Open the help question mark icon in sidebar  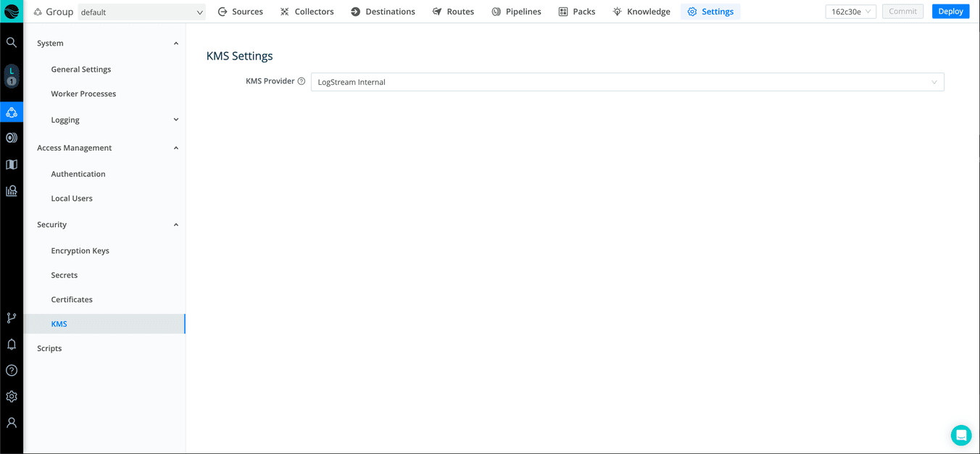point(12,371)
